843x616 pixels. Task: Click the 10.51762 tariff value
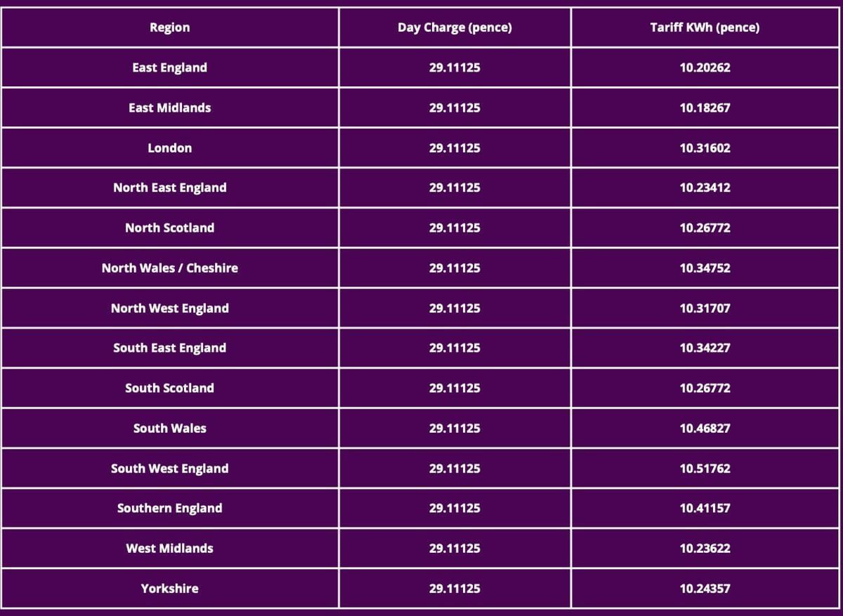point(705,468)
